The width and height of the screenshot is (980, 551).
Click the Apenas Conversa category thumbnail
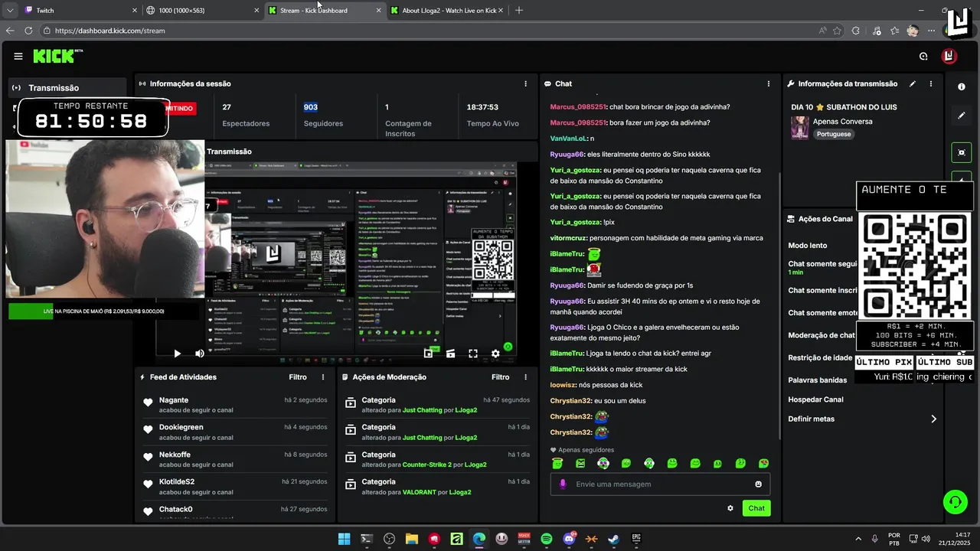tap(800, 128)
